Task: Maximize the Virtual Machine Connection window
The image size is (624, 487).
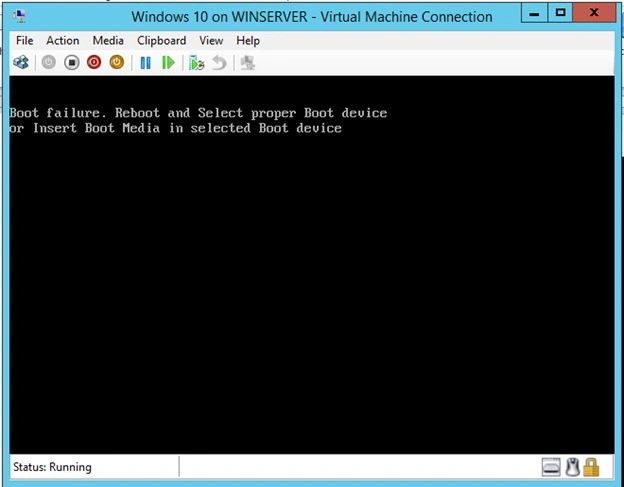Action: 560,13
